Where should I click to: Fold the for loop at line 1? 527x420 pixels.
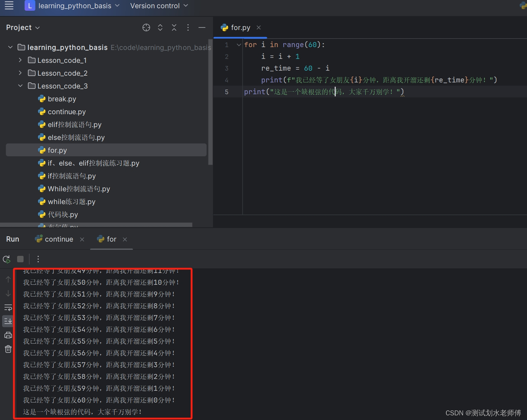[239, 45]
